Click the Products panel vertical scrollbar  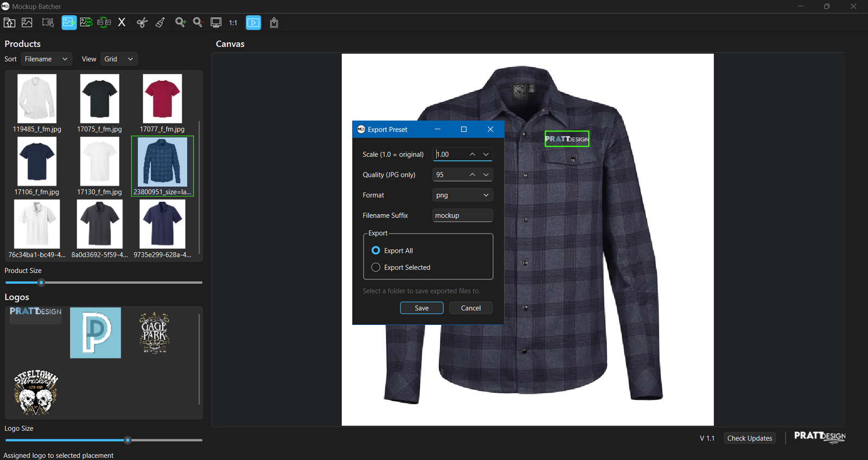tap(199, 187)
